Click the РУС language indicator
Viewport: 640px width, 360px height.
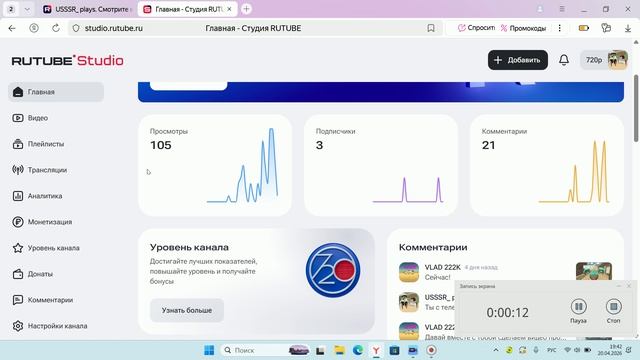[x=551, y=350]
